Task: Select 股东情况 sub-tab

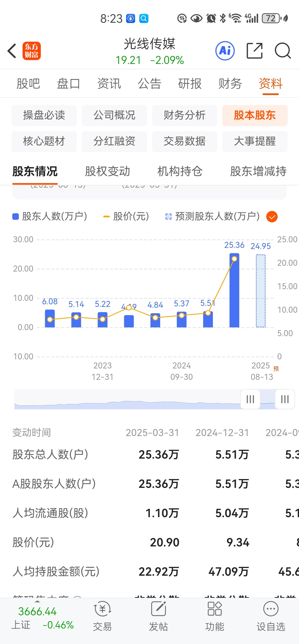Action: pyautogui.click(x=35, y=171)
